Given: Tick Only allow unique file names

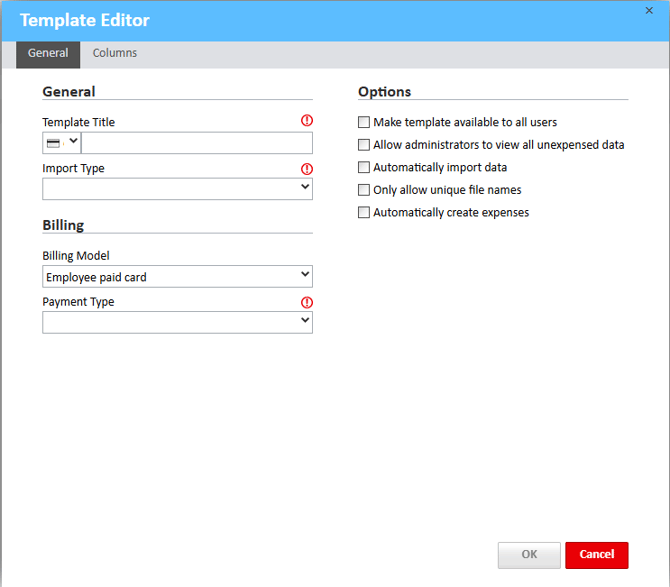Looking at the screenshot, I should [x=364, y=190].
